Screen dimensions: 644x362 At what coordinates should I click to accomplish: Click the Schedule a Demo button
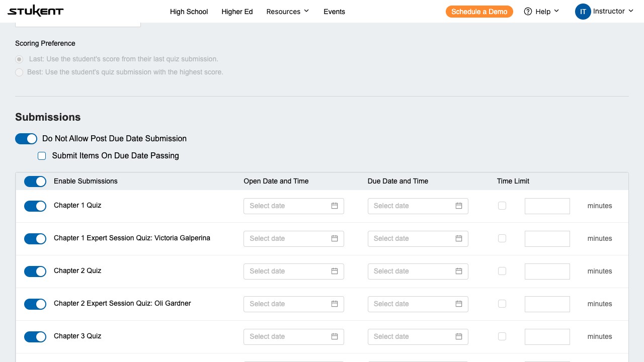[x=479, y=12]
